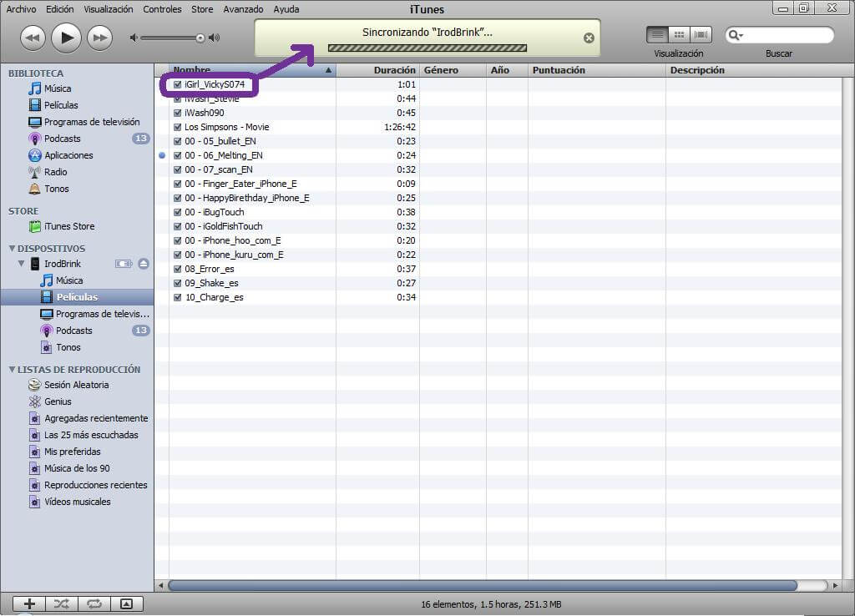Open the search magnifier dropdown
Viewport: 855px width, 616px height.
(x=736, y=35)
